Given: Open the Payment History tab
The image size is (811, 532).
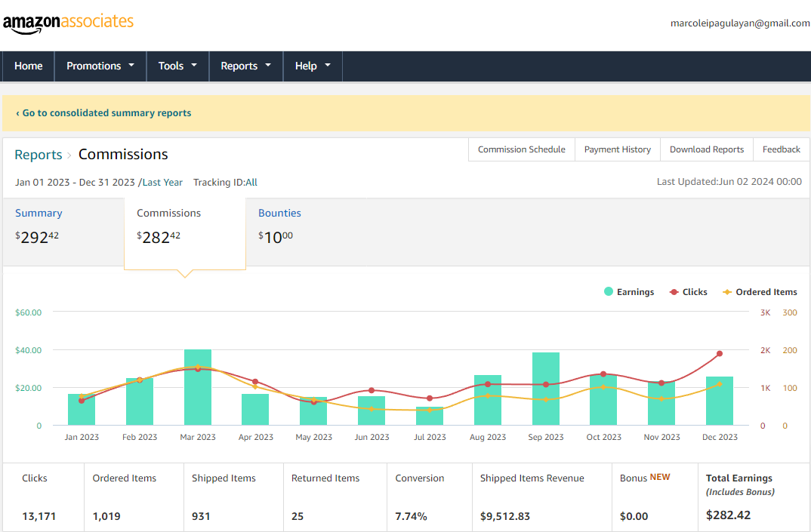Looking at the screenshot, I should 618,149.
